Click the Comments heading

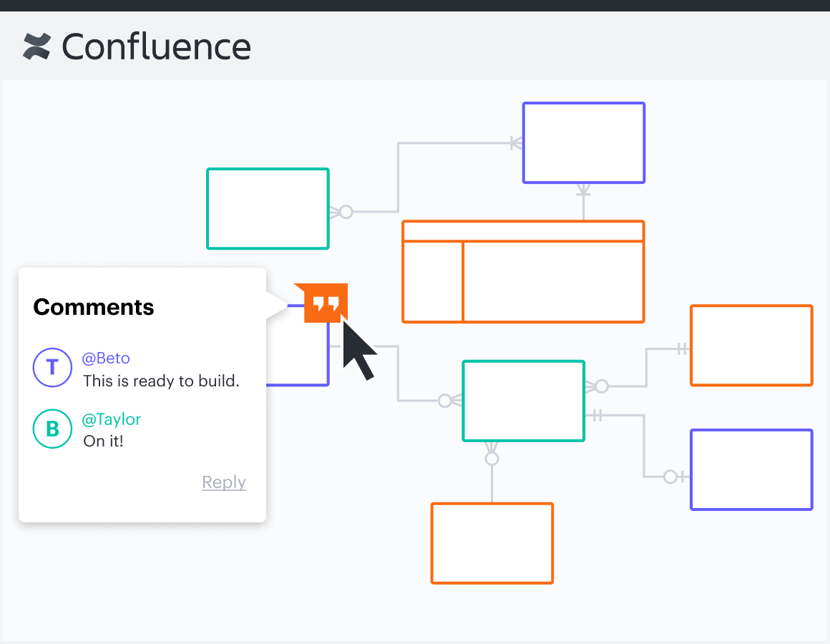(94, 307)
